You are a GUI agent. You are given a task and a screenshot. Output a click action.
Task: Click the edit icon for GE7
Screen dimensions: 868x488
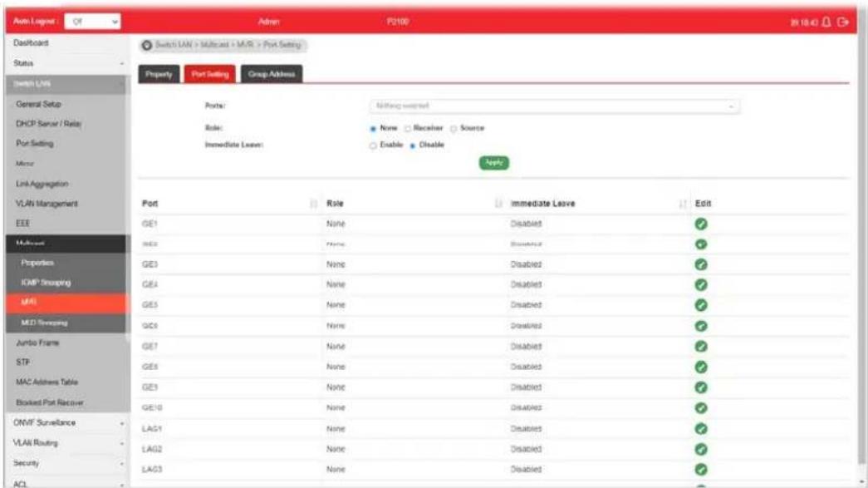click(x=701, y=346)
